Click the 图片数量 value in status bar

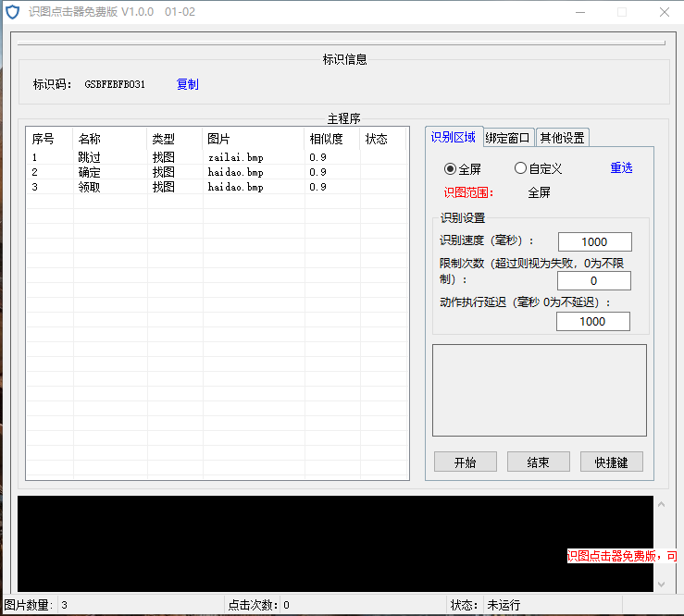click(65, 605)
